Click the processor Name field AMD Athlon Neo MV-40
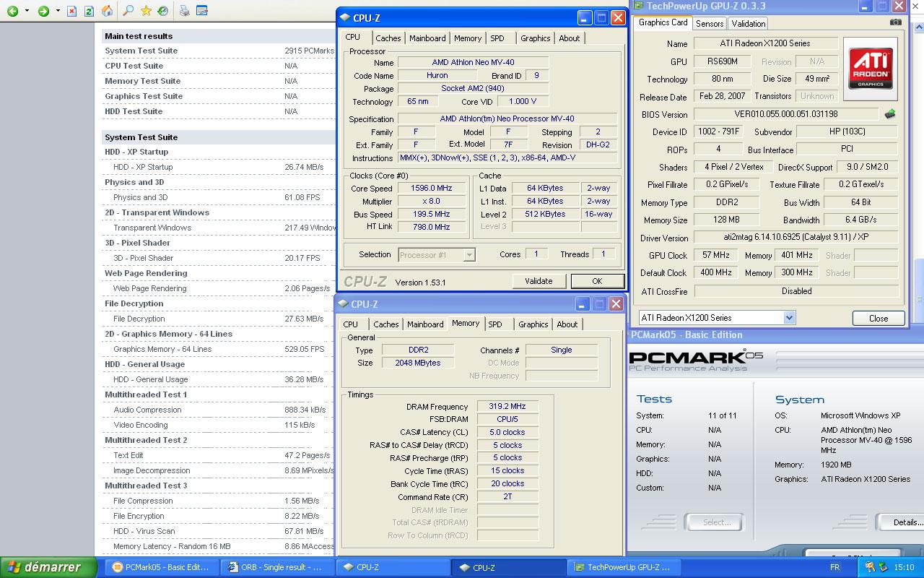Image resolution: width=924 pixels, height=578 pixels. (x=473, y=62)
